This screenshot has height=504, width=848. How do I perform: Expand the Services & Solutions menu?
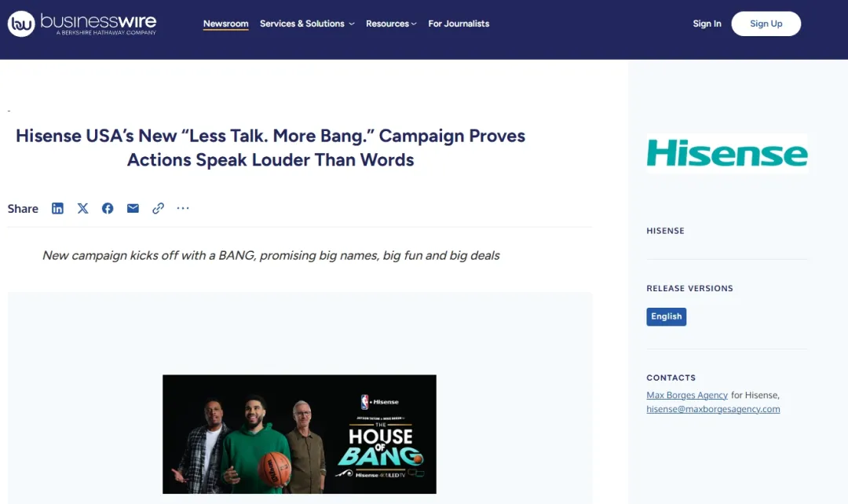307,24
